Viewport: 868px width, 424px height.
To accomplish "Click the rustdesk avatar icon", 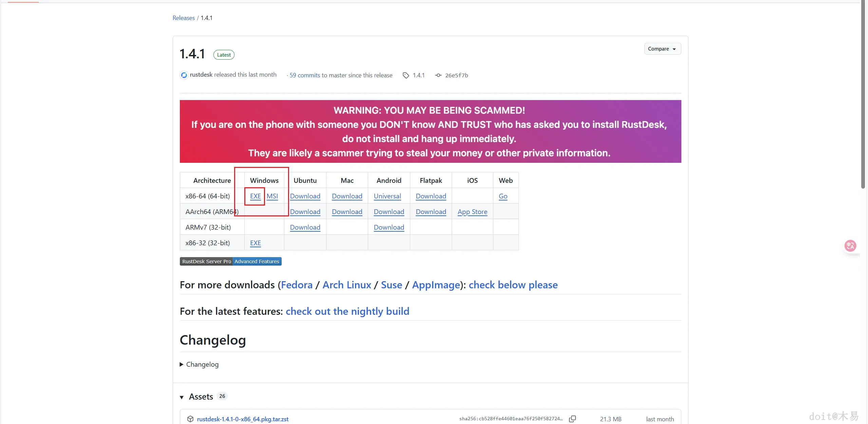I will [x=184, y=75].
